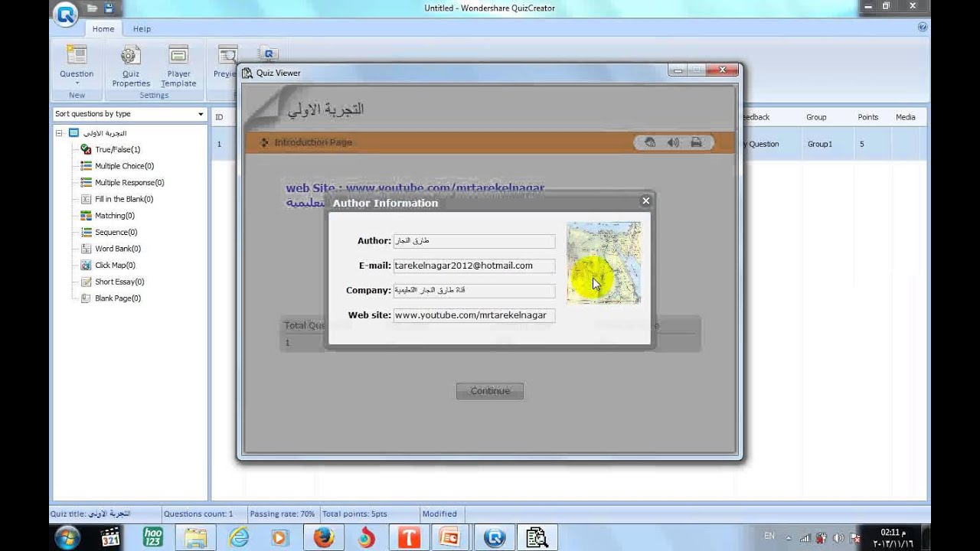This screenshot has height=551, width=980.
Task: Open Windows Media Player taskbar icon
Action: tap(279, 537)
